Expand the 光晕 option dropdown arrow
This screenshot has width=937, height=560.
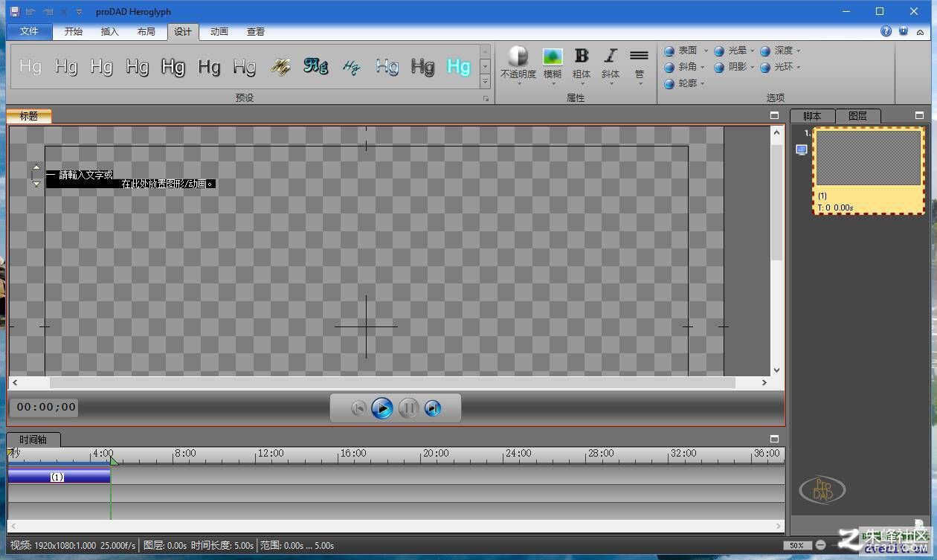click(752, 51)
